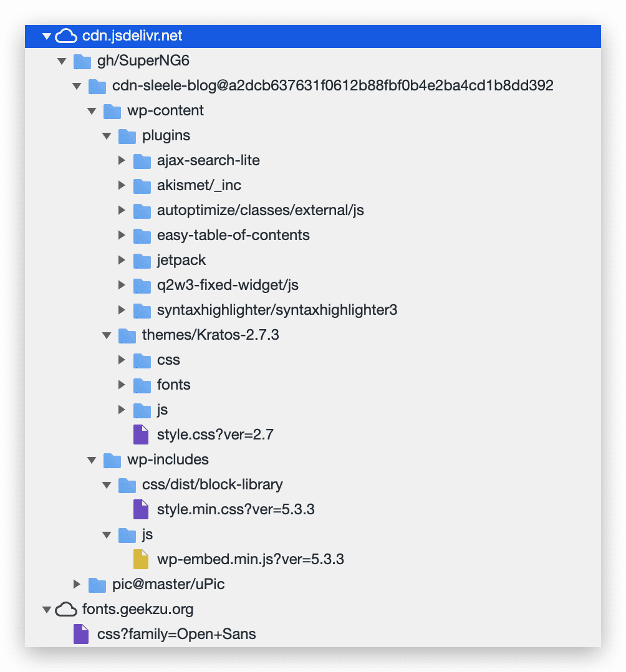Click the js folder icon under wp-includes

[x=127, y=534]
